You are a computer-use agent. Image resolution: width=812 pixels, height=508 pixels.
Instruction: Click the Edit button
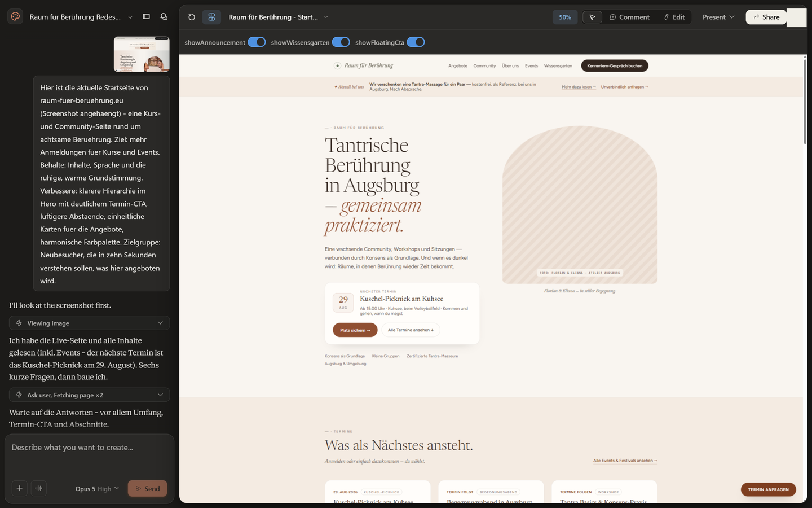[x=674, y=17]
